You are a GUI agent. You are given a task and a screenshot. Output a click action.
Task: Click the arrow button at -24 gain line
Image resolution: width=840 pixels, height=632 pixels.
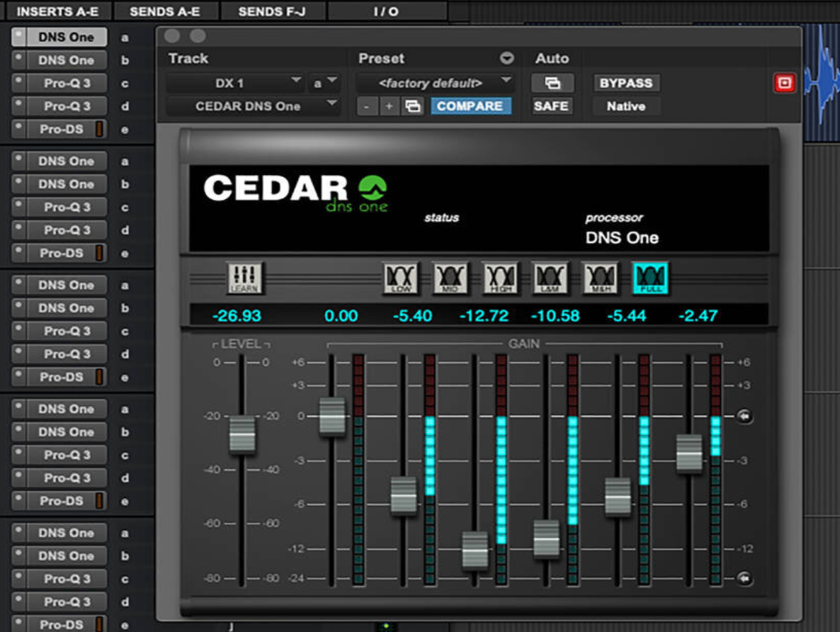[x=744, y=578]
